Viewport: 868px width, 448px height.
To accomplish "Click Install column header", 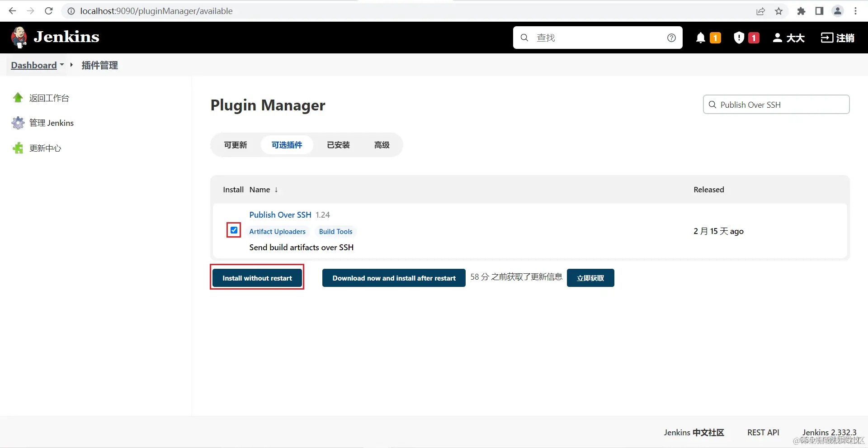I will tap(233, 190).
